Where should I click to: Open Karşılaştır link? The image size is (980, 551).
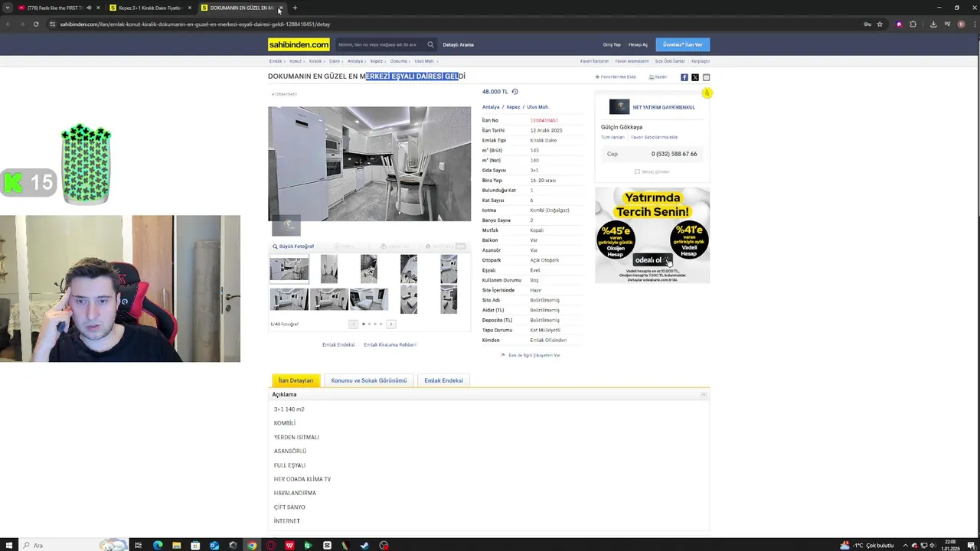point(701,61)
